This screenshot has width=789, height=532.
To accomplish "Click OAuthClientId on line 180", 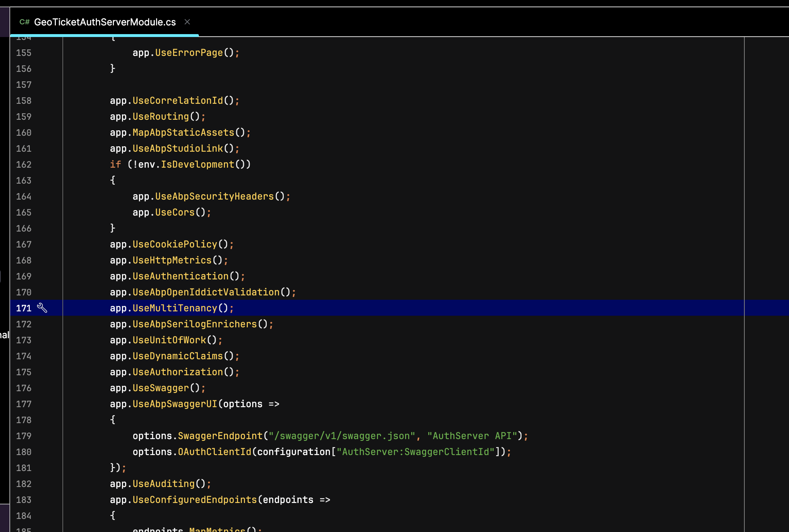I will coord(214,452).
